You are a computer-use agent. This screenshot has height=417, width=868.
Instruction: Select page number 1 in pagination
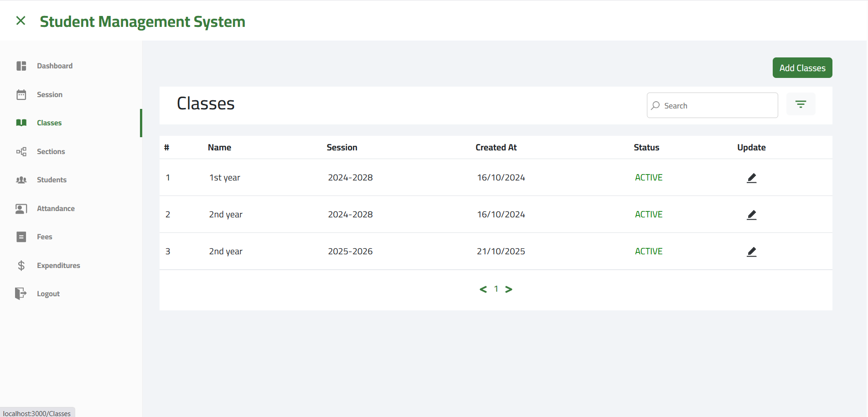pos(496,289)
